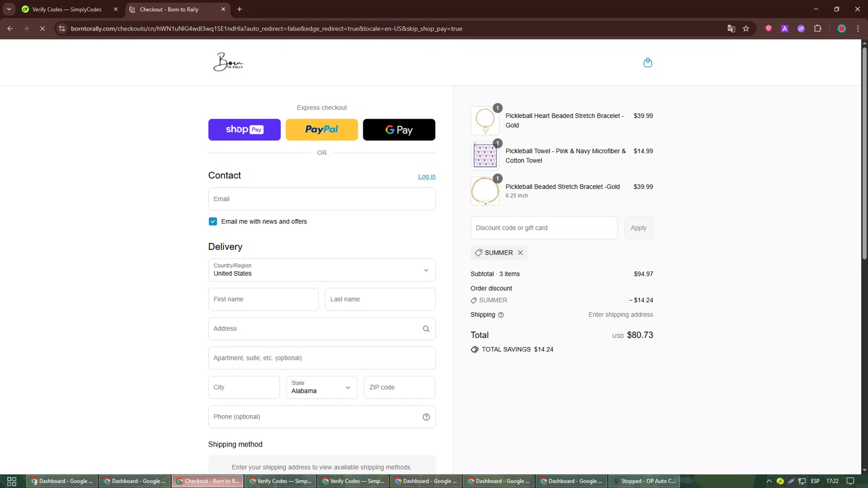Click the TOTAL SAVINGS $14.24 text
The height and width of the screenshot is (488, 868).
tap(517, 349)
